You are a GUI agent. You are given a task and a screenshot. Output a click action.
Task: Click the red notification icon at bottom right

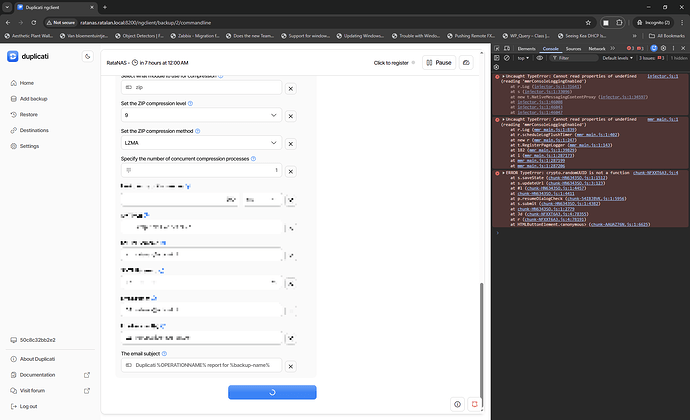click(474, 404)
